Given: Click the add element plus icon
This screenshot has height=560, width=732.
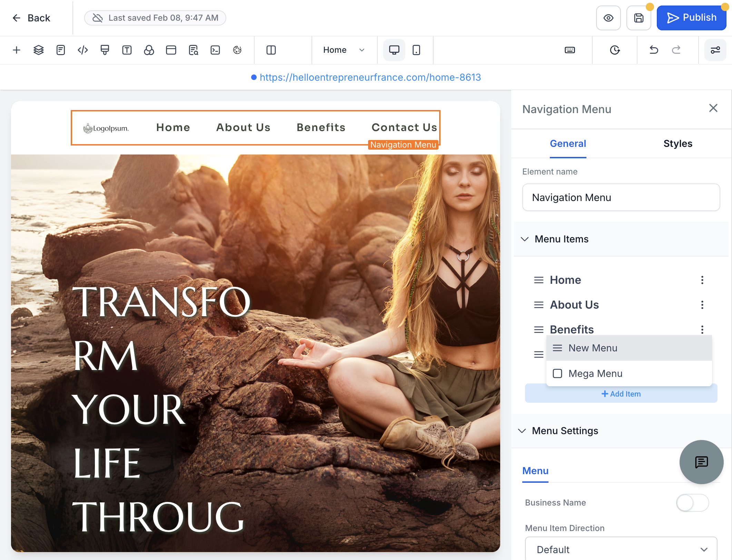Looking at the screenshot, I should coord(16,50).
